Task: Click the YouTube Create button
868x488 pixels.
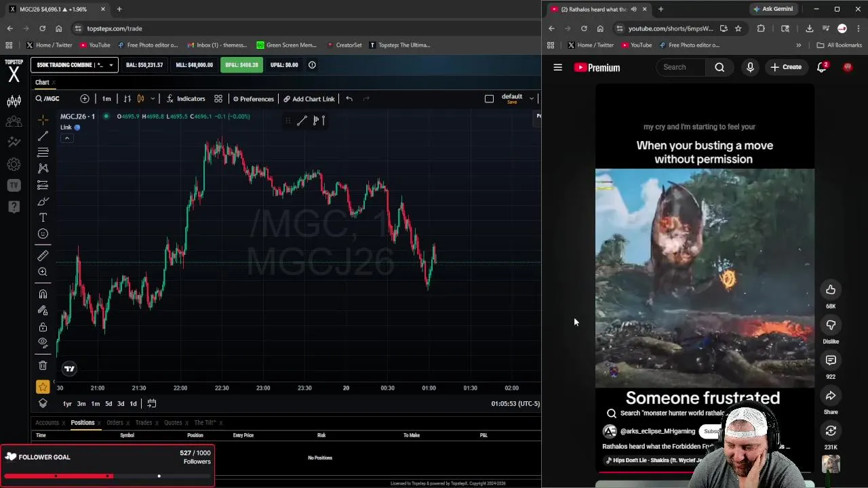Action: 786,67
